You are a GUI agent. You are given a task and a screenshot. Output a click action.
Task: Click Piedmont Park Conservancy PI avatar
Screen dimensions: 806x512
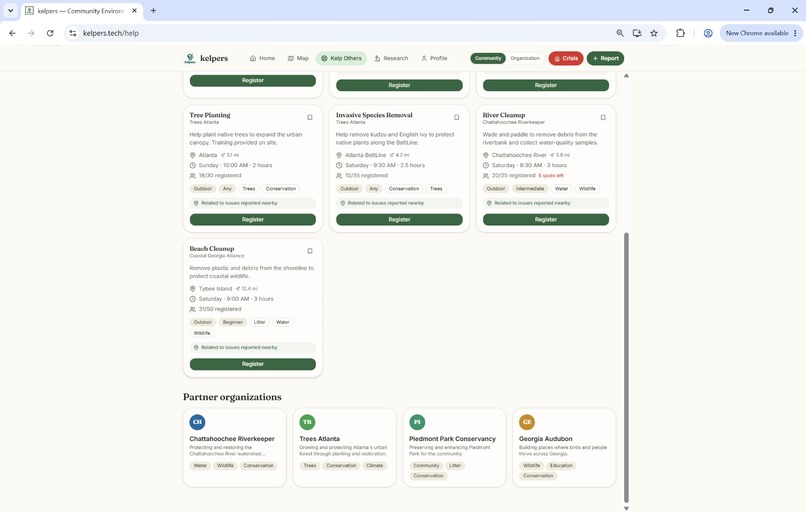click(x=417, y=422)
